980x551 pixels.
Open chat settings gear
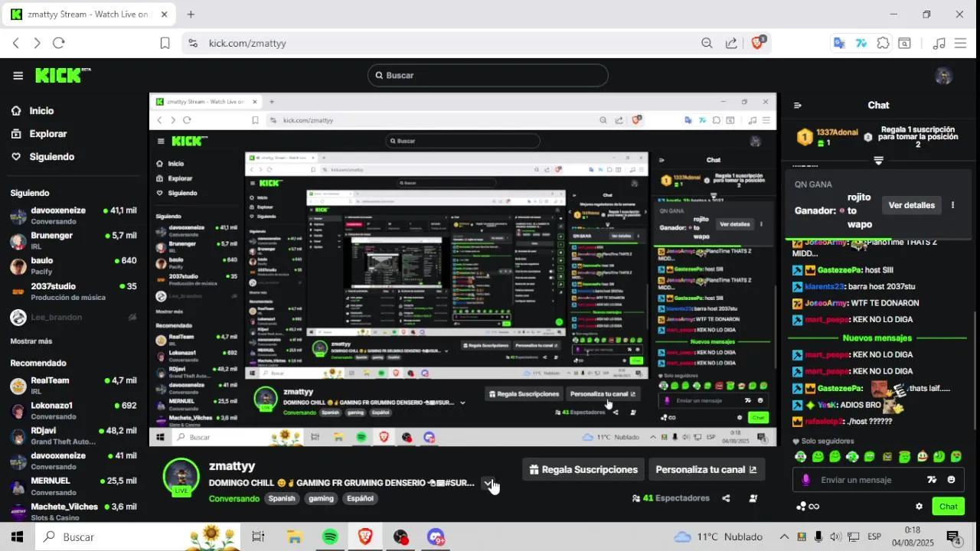919,507
